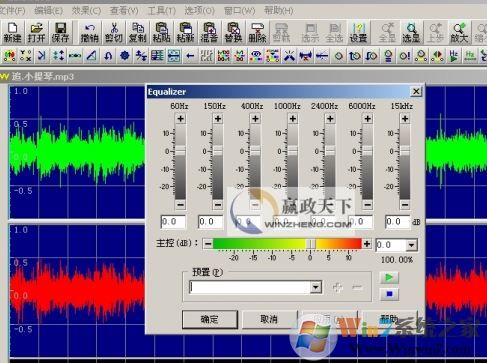Open the 工具(T) menu

(x=161, y=11)
